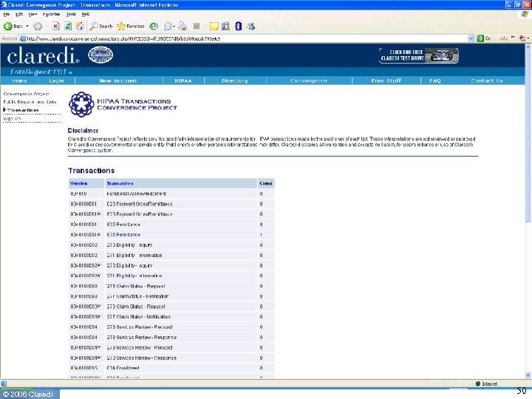Click the Messenger people icon

coord(250,26)
